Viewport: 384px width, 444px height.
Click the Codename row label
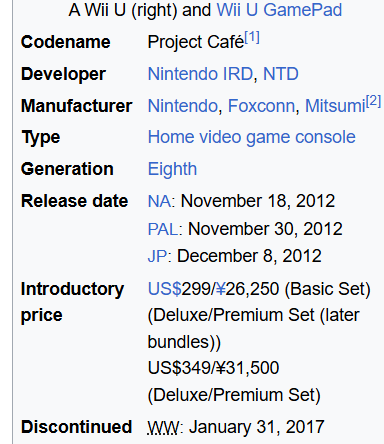66,42
